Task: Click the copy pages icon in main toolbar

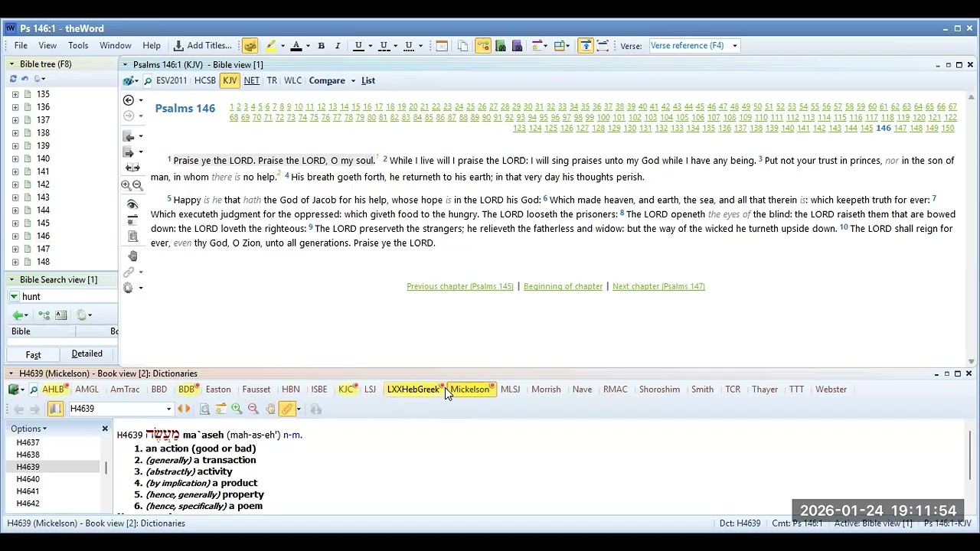Action: [462, 46]
